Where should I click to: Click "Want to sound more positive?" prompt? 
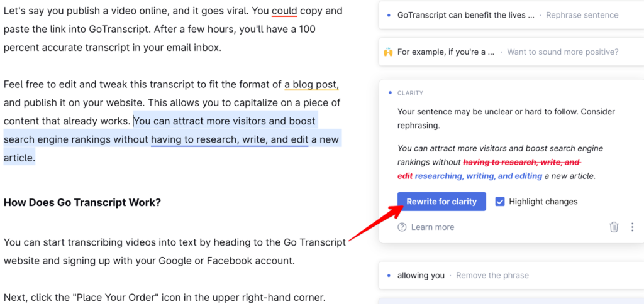tap(562, 52)
